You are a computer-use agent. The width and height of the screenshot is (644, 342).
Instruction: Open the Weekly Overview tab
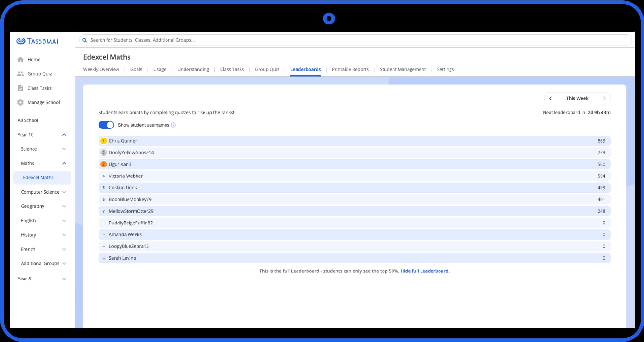click(x=101, y=69)
